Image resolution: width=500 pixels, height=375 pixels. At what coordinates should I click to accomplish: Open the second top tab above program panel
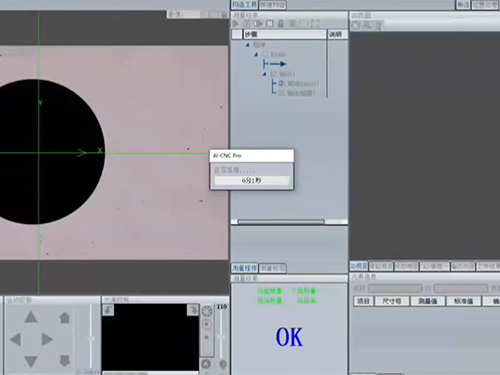273,5
